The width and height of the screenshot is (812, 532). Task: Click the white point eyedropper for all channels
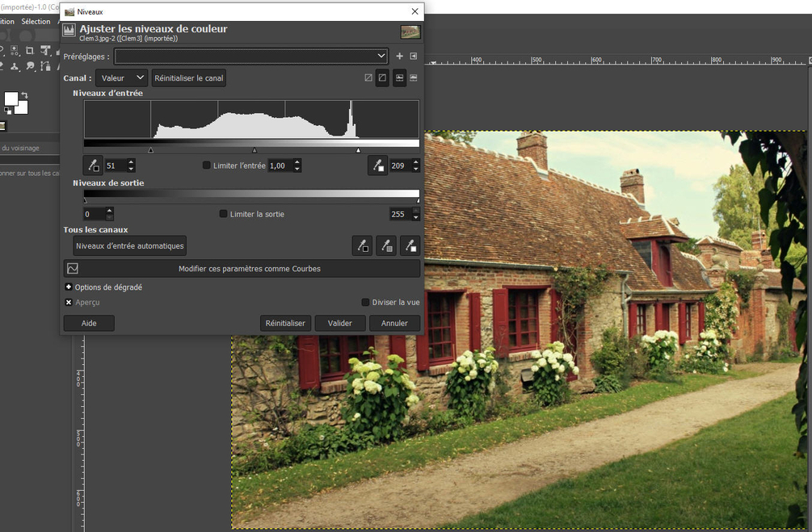click(410, 245)
